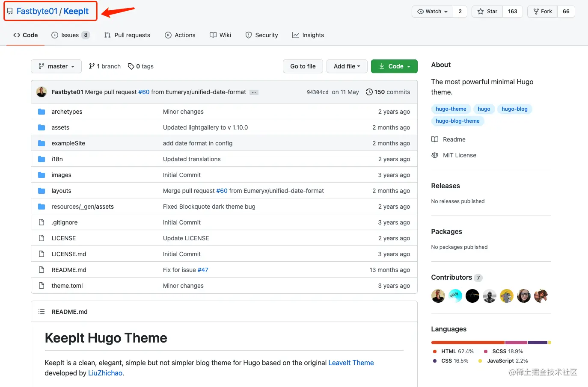Switch to the Issues tab
Screen dimensions: 588x387
(71, 35)
